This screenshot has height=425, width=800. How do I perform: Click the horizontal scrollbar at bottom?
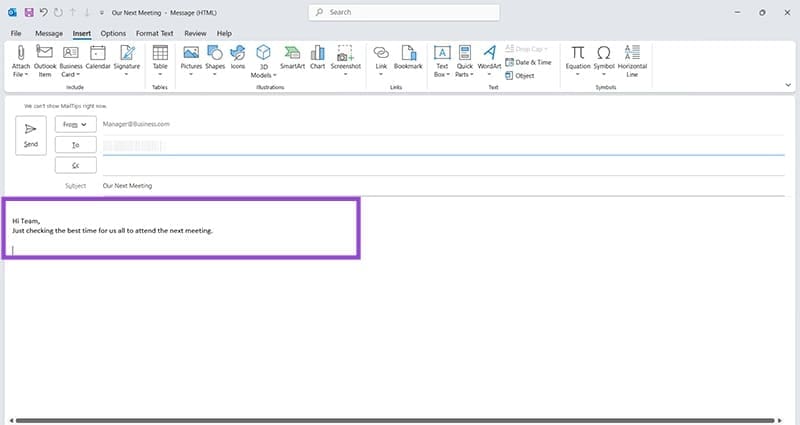pos(395,421)
